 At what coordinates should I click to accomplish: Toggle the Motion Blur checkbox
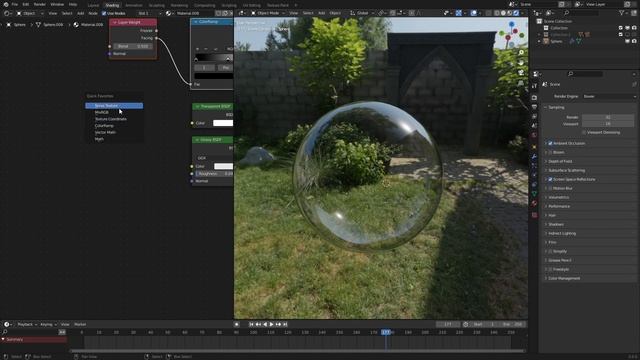[x=550, y=188]
